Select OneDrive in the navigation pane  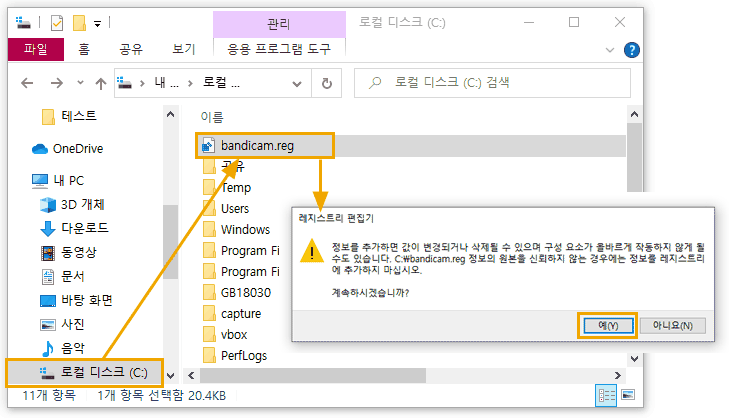click(x=77, y=149)
